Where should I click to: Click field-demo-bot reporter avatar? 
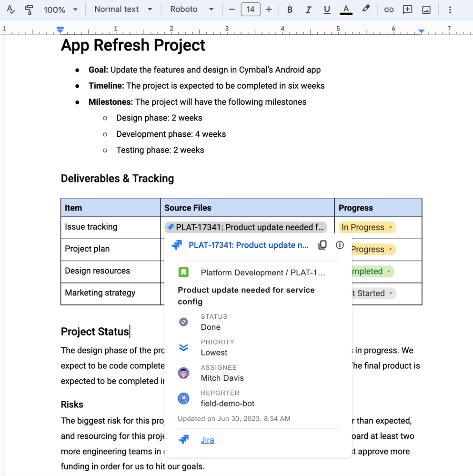[183, 398]
